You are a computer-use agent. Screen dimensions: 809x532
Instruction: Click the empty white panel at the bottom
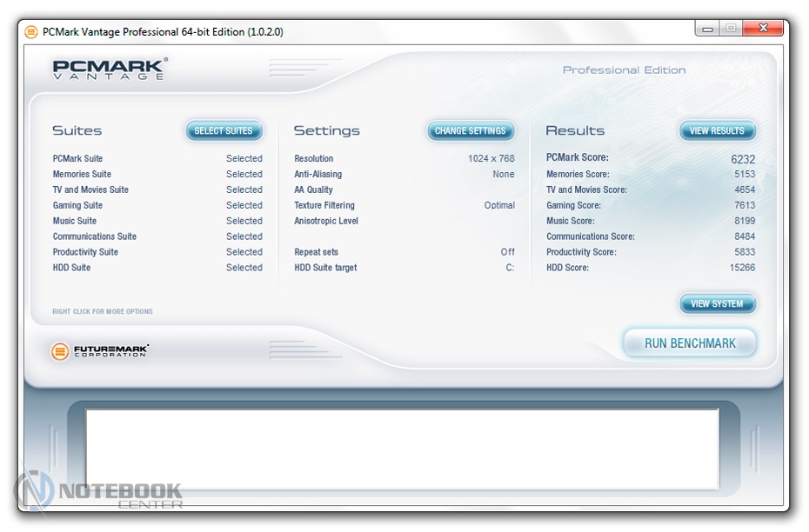click(401, 449)
